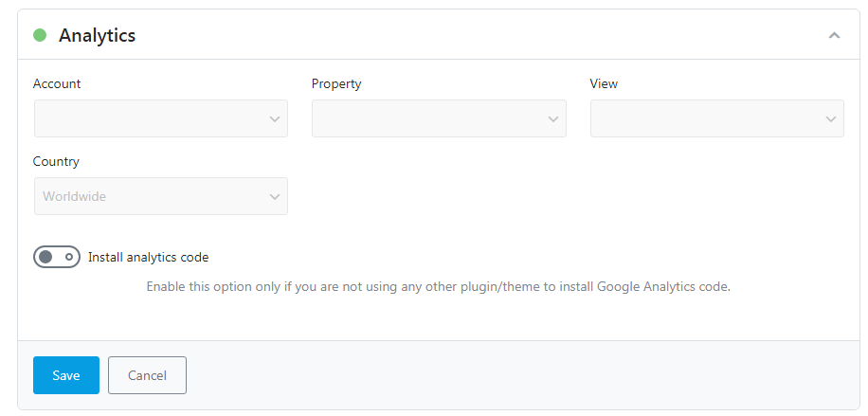Click the Analytics section heading
This screenshot has height=416, width=868.
click(97, 35)
